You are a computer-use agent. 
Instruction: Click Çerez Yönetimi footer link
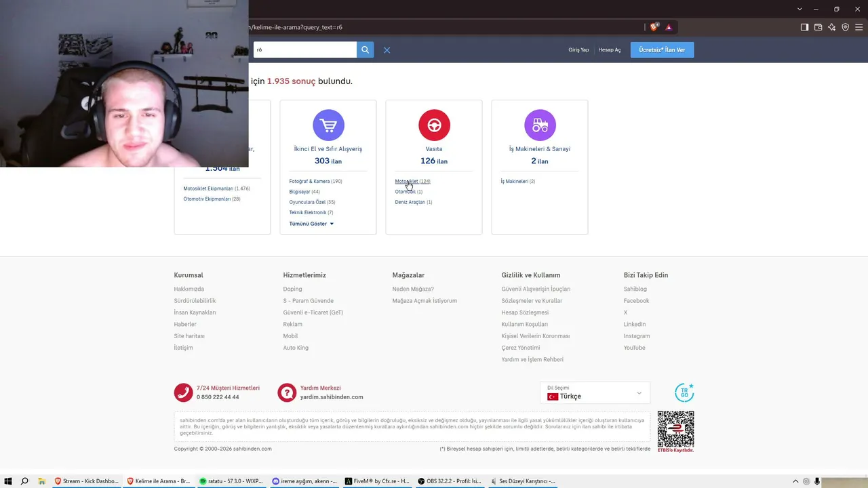click(x=521, y=348)
